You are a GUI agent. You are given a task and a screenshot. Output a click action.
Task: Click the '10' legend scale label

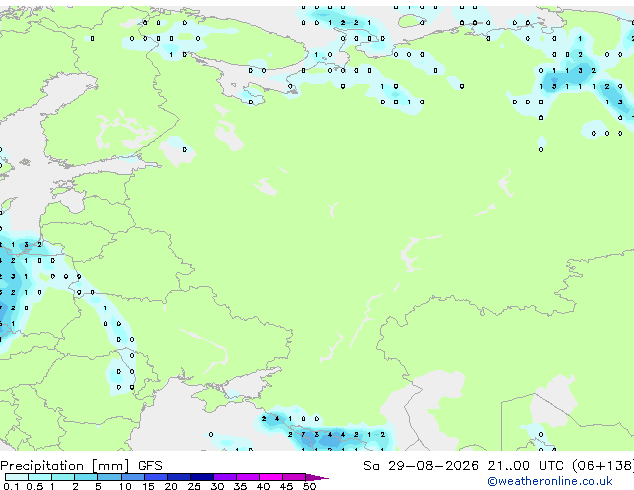[x=125, y=486]
